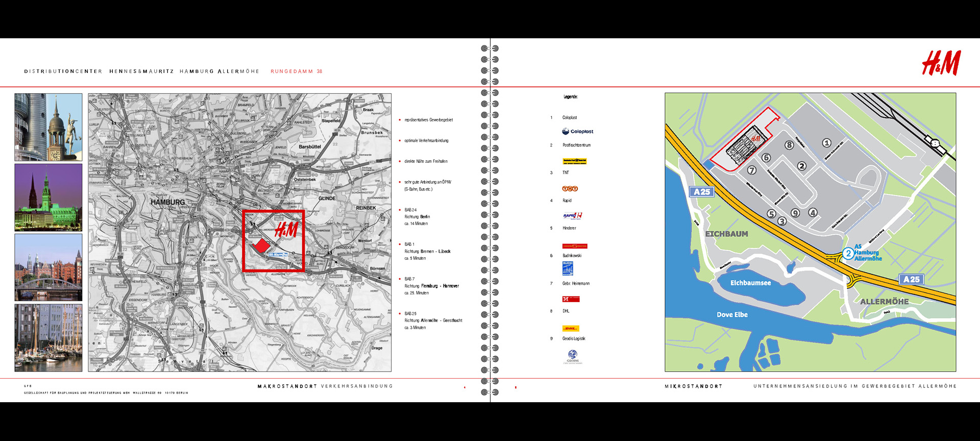The width and height of the screenshot is (980, 441).
Task: Select the blue Budni logo in the legend
Action: (568, 268)
